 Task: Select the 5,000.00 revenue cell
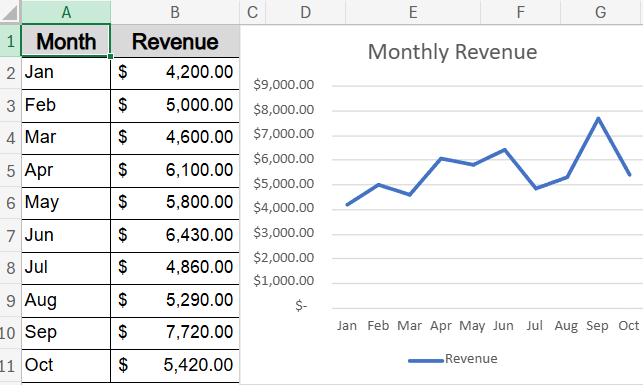175,105
